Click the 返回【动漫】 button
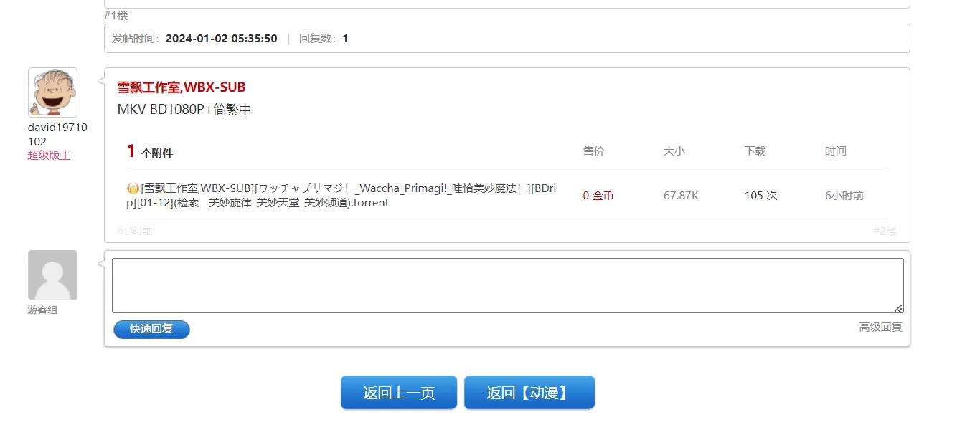980x430 pixels. click(x=529, y=392)
